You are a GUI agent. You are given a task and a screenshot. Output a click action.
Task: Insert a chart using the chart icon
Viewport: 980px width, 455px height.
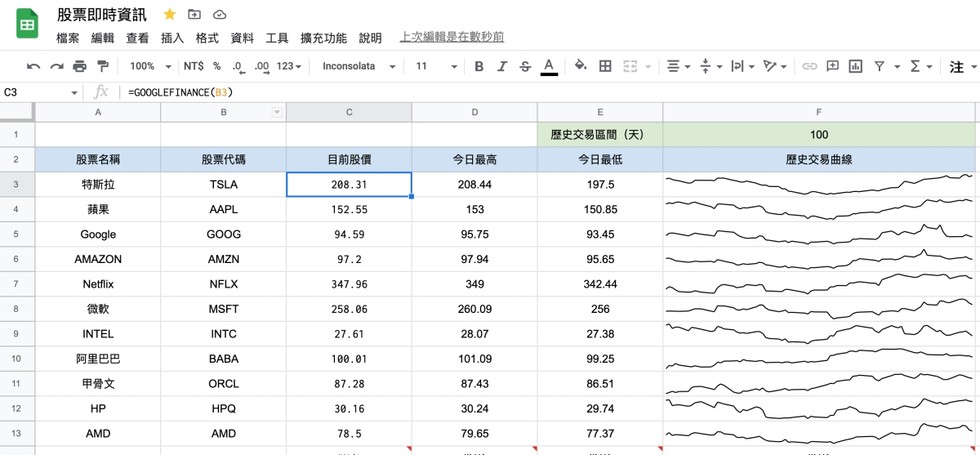pyautogui.click(x=855, y=66)
